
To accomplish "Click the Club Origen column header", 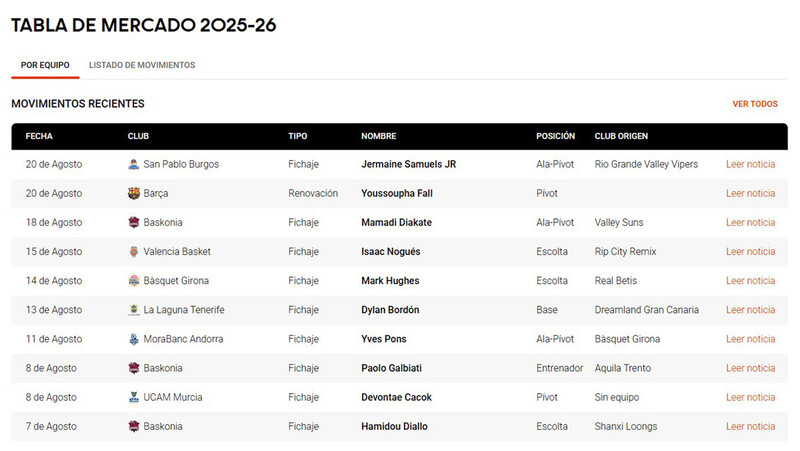I will (x=621, y=136).
